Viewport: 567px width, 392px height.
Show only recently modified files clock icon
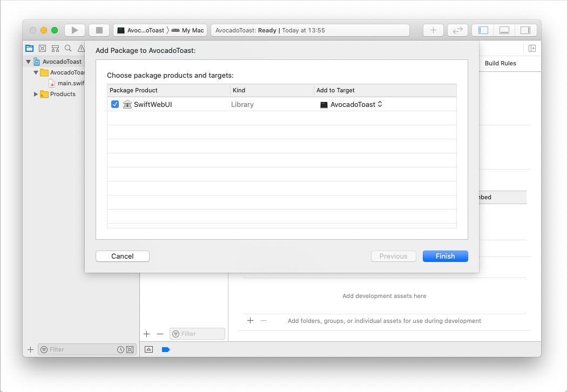click(120, 350)
